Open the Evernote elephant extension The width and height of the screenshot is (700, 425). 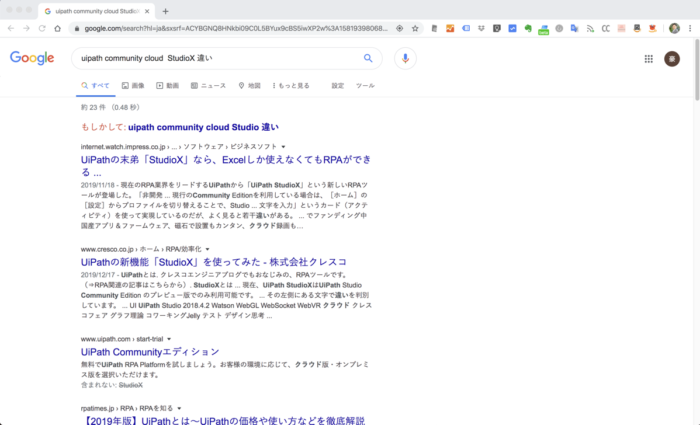point(528,28)
